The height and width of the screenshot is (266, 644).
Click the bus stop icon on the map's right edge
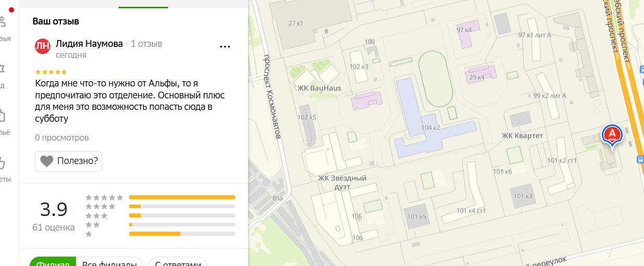pos(641,160)
